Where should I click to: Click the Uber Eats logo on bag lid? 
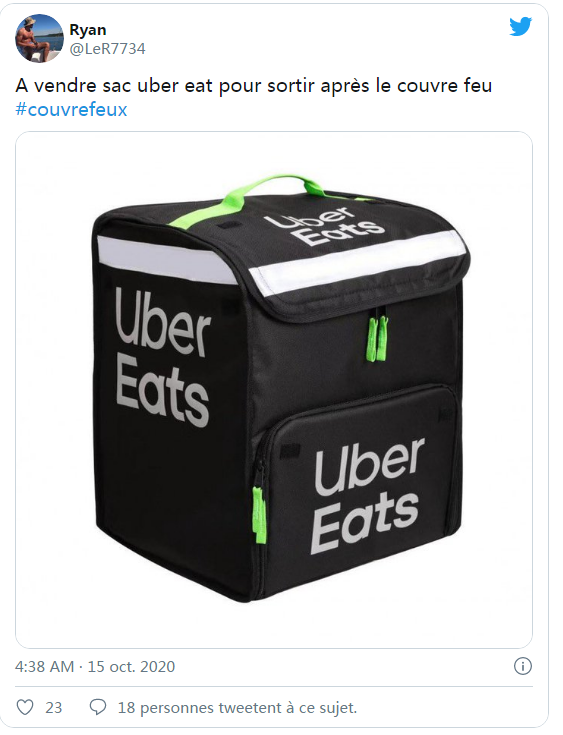[324, 226]
